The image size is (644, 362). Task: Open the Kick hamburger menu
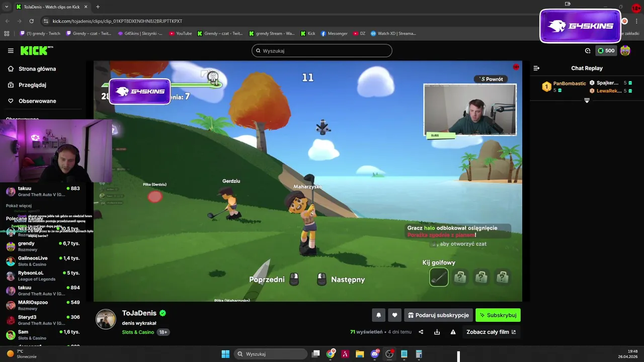pos(11,51)
